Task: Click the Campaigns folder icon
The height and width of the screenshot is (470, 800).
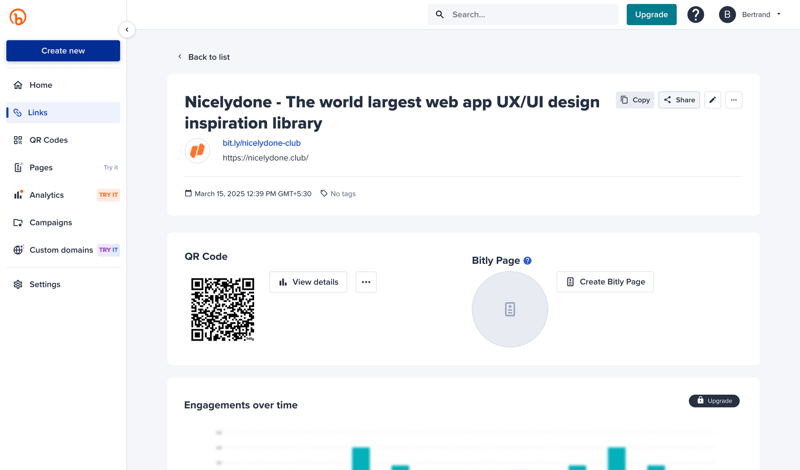Action: tap(18, 222)
